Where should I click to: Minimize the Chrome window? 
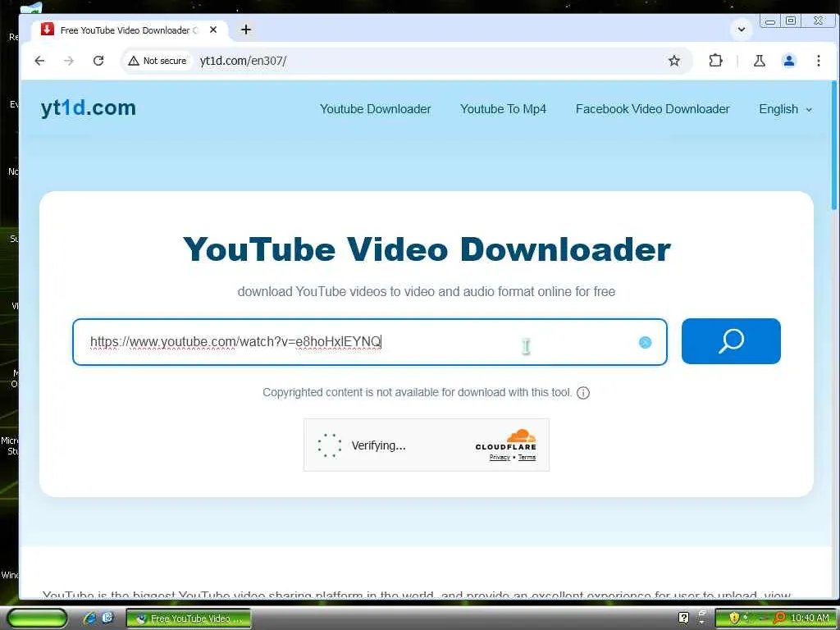(769, 21)
